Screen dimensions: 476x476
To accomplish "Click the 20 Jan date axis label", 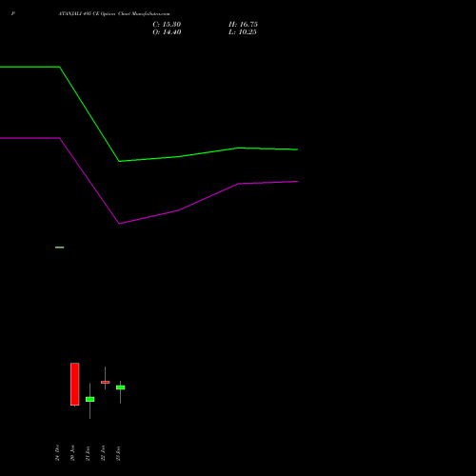I will (x=72, y=453).
